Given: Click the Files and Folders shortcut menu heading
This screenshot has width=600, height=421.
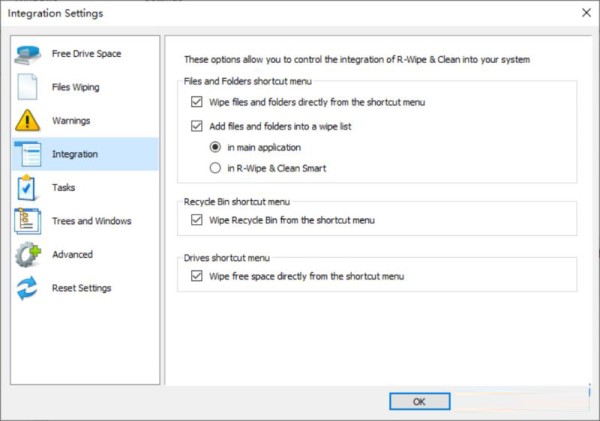Looking at the screenshot, I should [x=248, y=81].
